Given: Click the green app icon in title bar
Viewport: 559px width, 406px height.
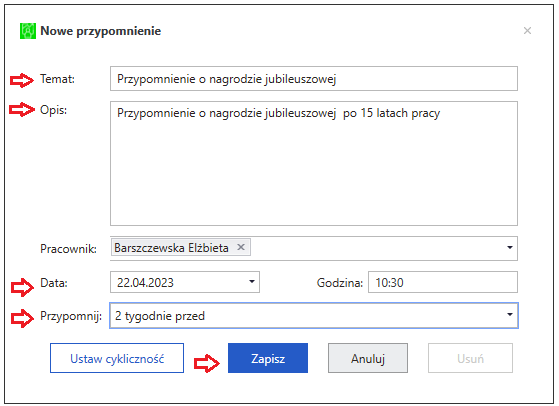Looking at the screenshot, I should (28, 31).
